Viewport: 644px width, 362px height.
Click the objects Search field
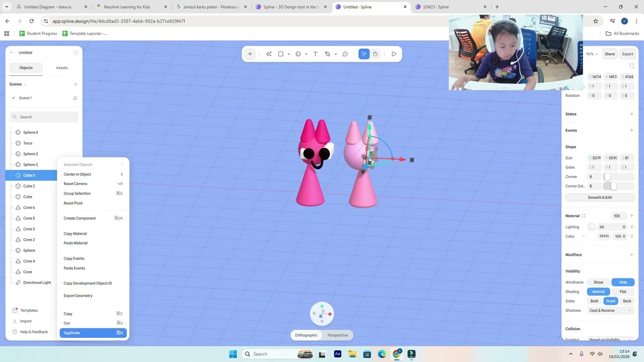(44, 117)
